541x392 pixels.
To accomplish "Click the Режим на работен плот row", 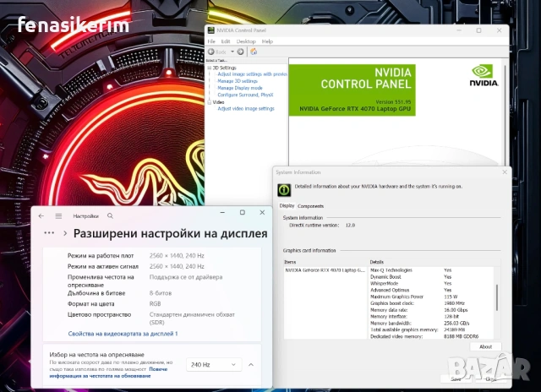I will coord(135,256).
